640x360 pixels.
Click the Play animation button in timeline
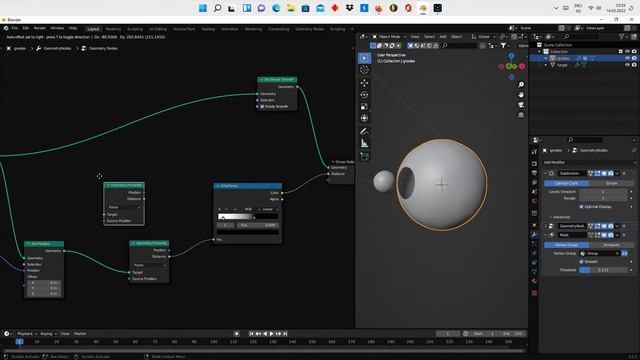[272, 334]
